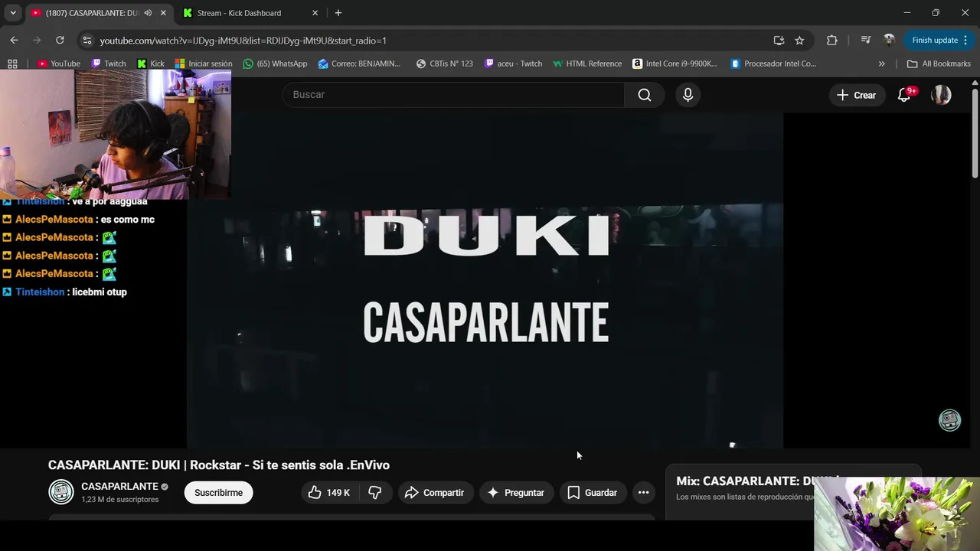
Task: Click the robot extension icon beside video
Action: click(949, 420)
